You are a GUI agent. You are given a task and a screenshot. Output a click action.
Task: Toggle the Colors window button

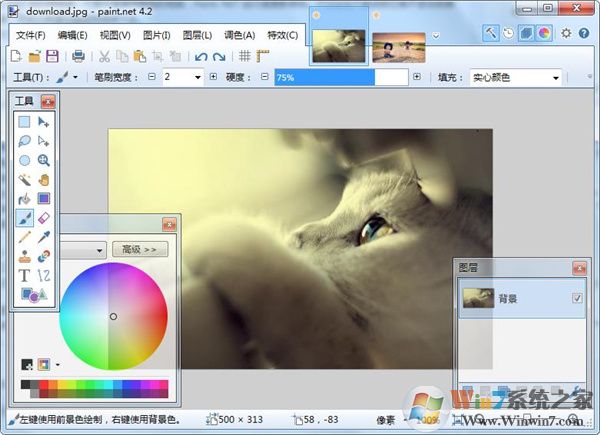click(544, 33)
